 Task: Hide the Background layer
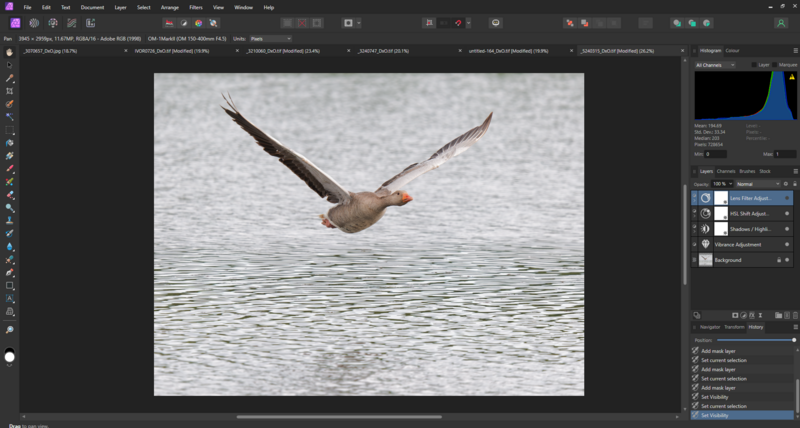tap(787, 260)
